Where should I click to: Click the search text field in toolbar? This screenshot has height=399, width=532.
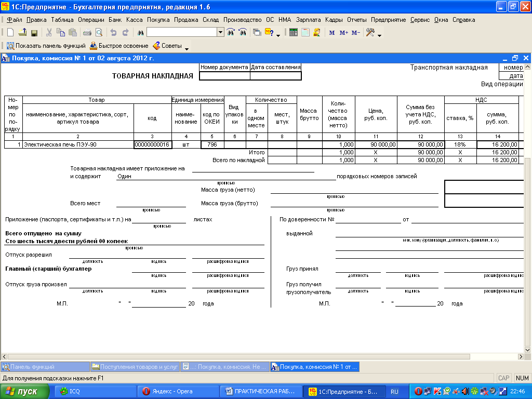182,32
